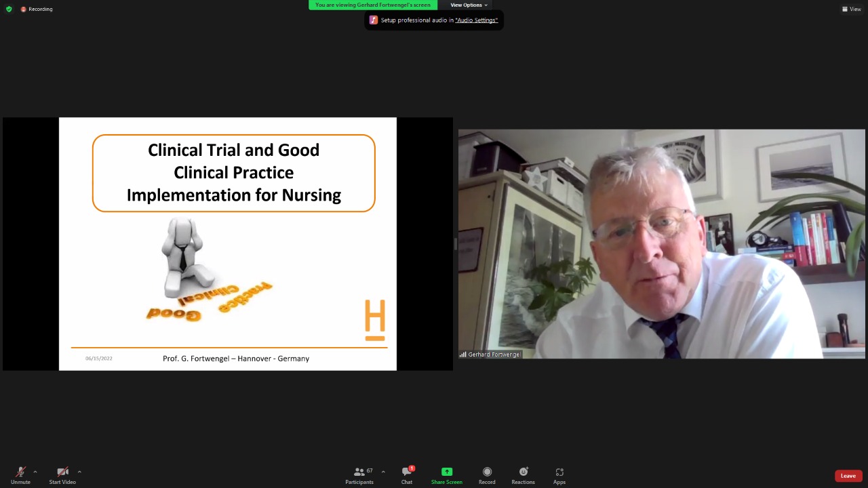This screenshot has width=868, height=488.
Task: Open the Audio Settings link
Action: [x=476, y=20]
